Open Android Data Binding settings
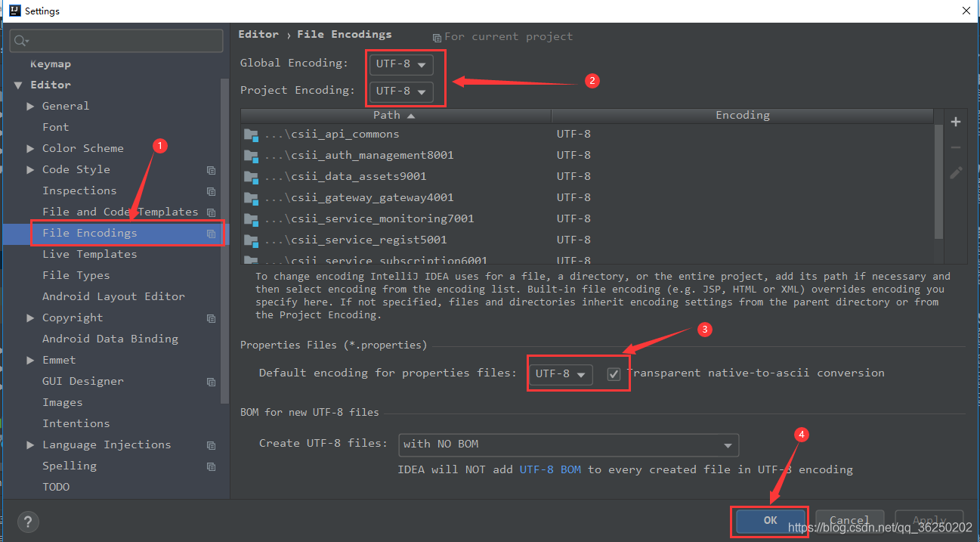This screenshot has height=542, width=980. tap(110, 339)
